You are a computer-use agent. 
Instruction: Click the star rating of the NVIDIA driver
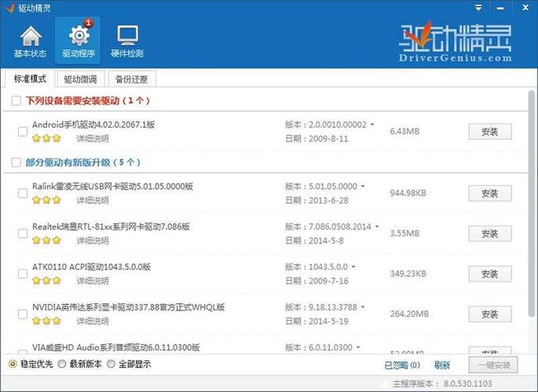[46, 321]
